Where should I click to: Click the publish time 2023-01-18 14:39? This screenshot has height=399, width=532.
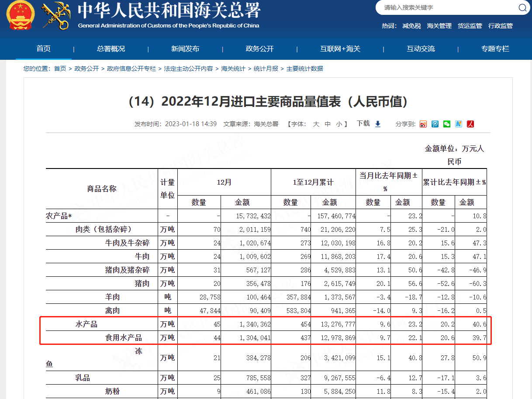click(x=191, y=124)
